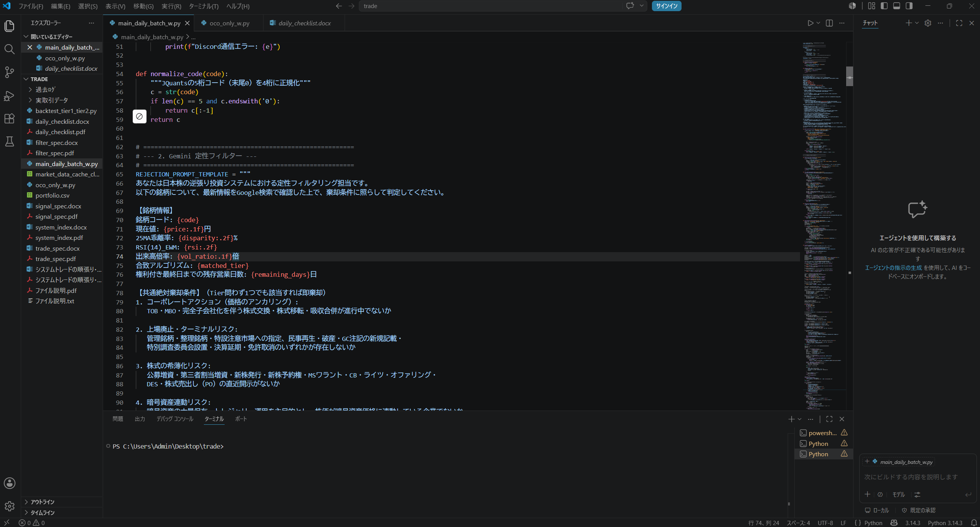The image size is (980, 527).
Task: Open the Extensions view
Action: [9, 118]
